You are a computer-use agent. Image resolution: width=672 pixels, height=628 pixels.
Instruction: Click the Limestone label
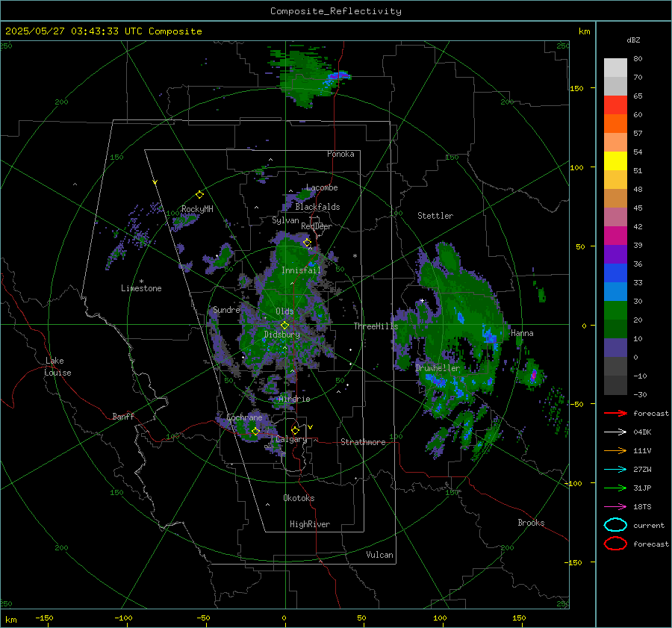[141, 288]
